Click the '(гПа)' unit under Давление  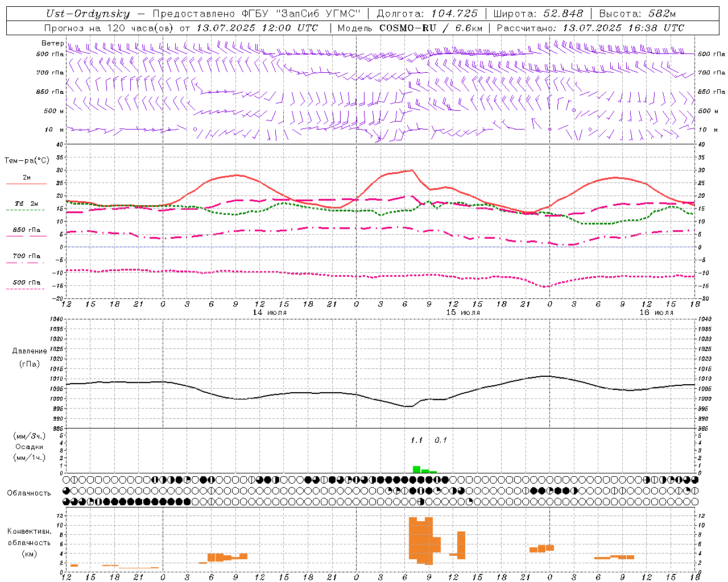click(30, 364)
